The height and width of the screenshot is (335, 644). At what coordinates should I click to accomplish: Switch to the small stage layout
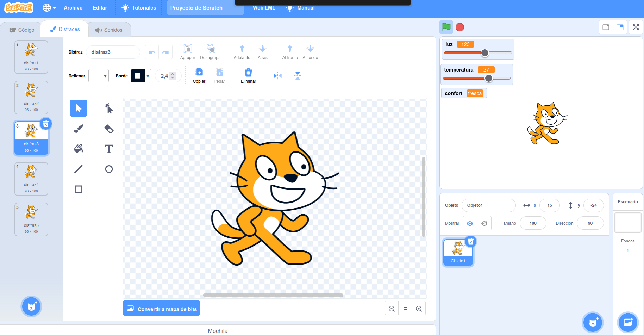coord(606,27)
